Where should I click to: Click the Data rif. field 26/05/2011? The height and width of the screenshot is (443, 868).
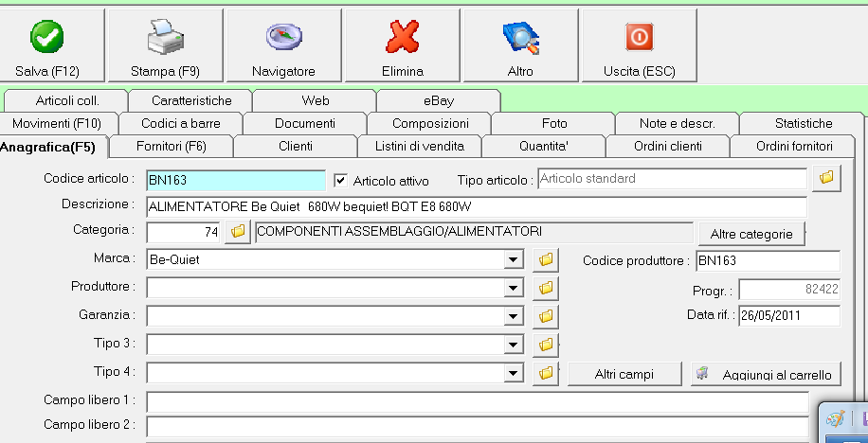pos(789,316)
